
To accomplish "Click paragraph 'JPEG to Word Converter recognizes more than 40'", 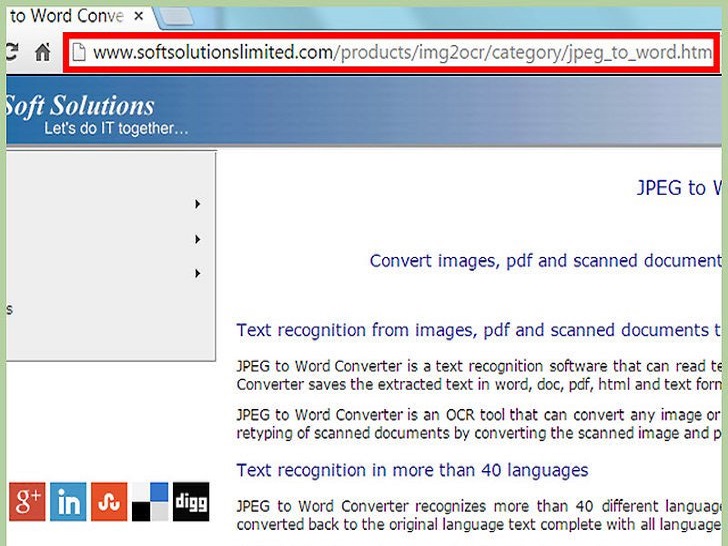I will point(479,515).
